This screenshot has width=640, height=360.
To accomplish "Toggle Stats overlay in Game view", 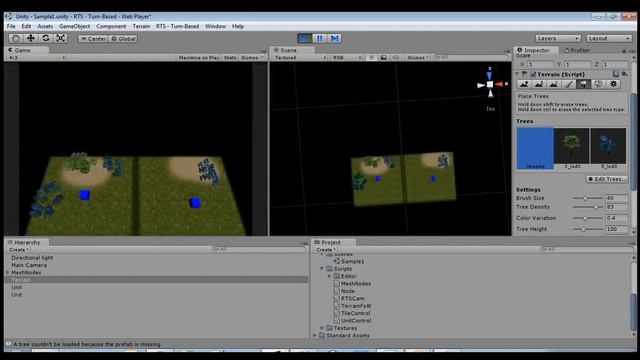I will [x=230, y=58].
